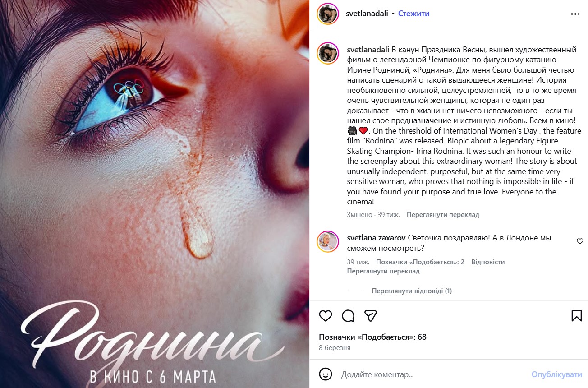The width and height of the screenshot is (588, 388).
Task: Save the post with the bookmark icon
Action: point(577,315)
